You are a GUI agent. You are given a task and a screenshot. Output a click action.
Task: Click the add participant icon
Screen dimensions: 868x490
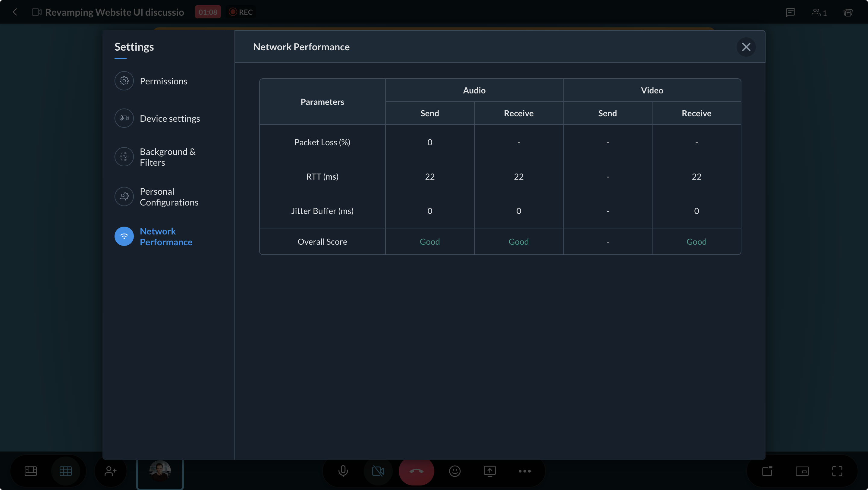pos(110,471)
